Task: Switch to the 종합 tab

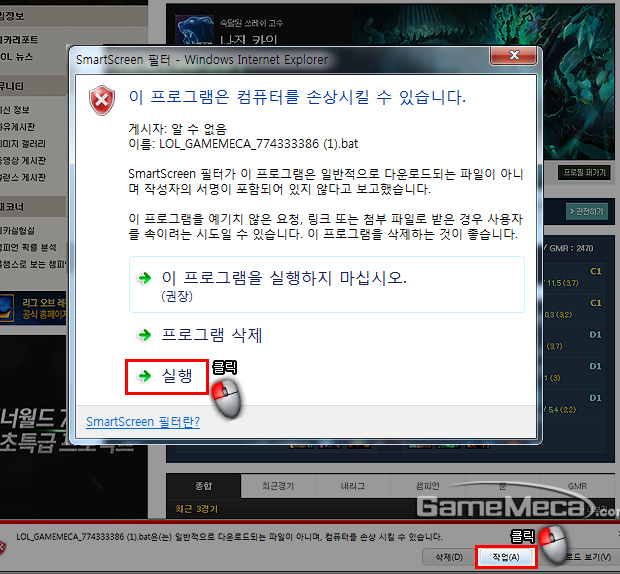Action: click(x=203, y=485)
